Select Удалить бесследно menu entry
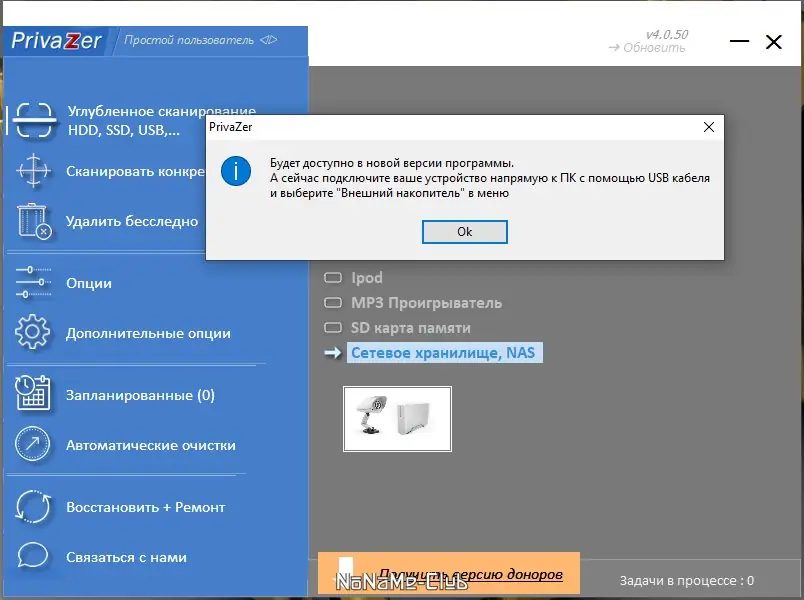This screenshot has width=804, height=600. [132, 221]
